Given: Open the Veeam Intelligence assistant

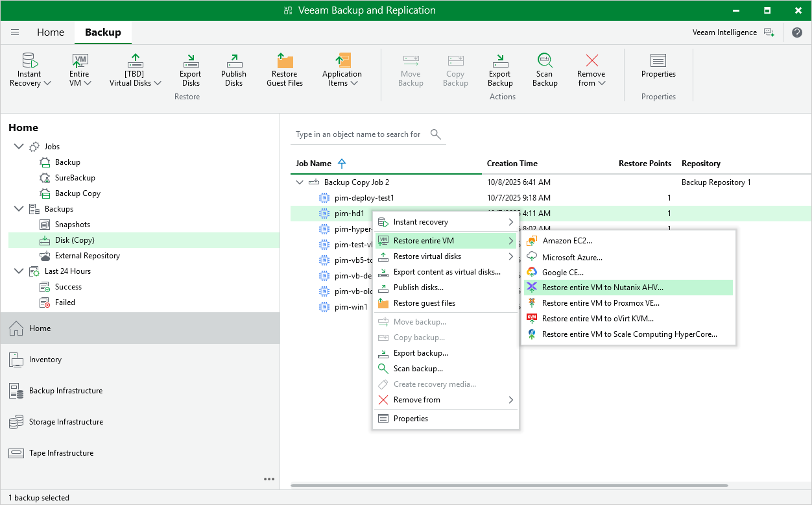Looking at the screenshot, I should [734, 32].
